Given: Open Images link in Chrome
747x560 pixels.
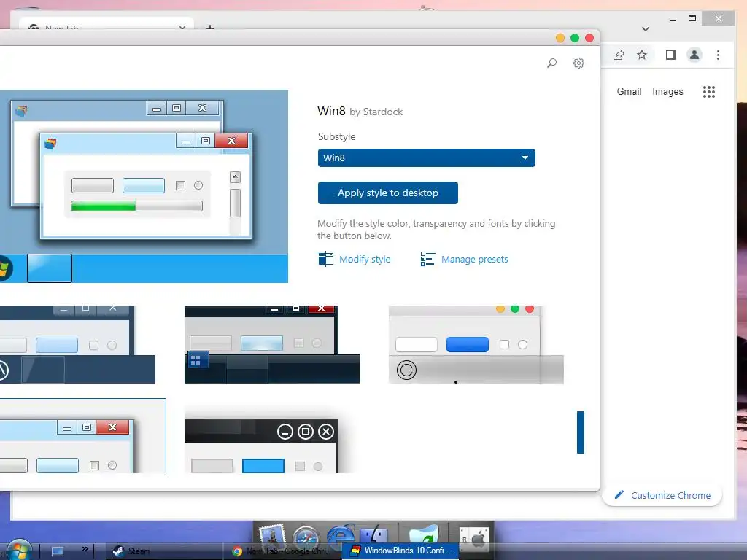Looking at the screenshot, I should point(667,91).
